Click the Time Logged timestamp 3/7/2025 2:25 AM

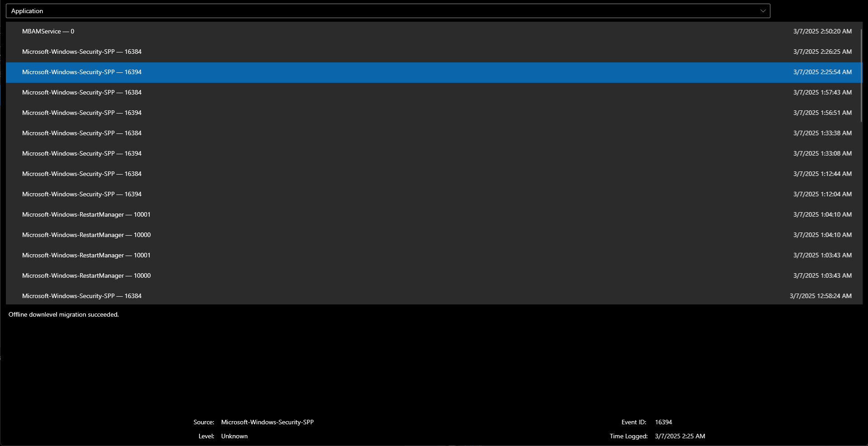pyautogui.click(x=679, y=436)
